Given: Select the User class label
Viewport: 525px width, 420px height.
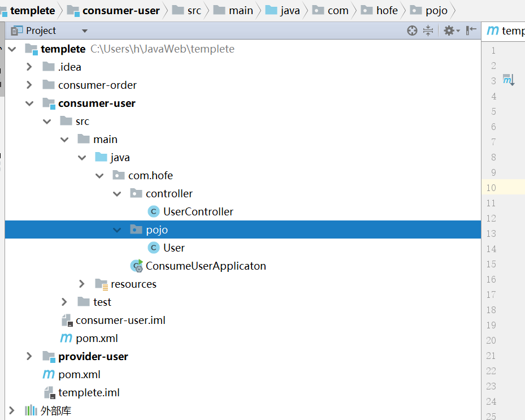Looking at the screenshot, I should click(174, 248).
